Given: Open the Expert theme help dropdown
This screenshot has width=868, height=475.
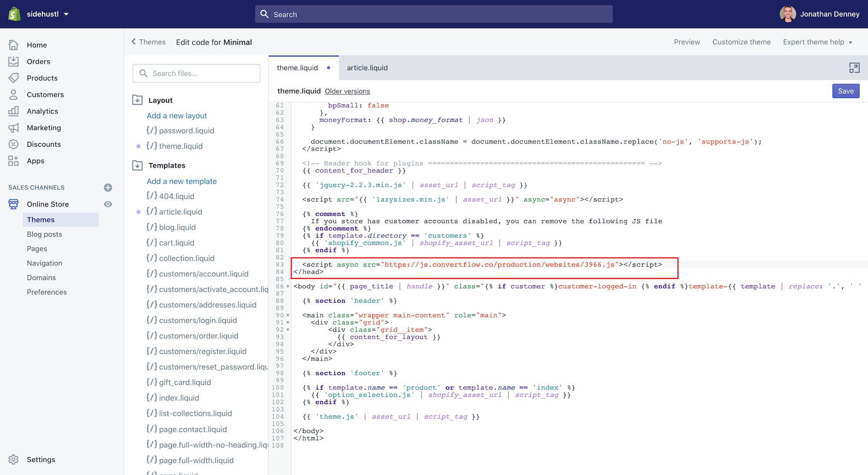Looking at the screenshot, I should (x=818, y=42).
